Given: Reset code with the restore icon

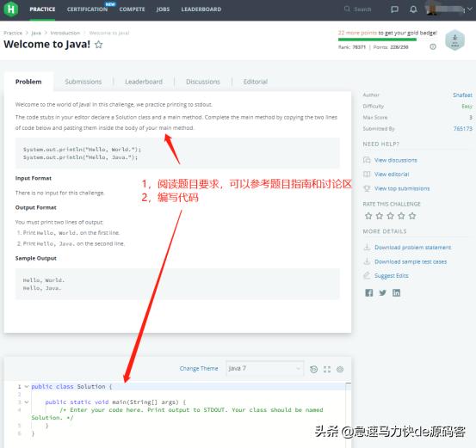Looking at the screenshot, I should tap(313, 369).
